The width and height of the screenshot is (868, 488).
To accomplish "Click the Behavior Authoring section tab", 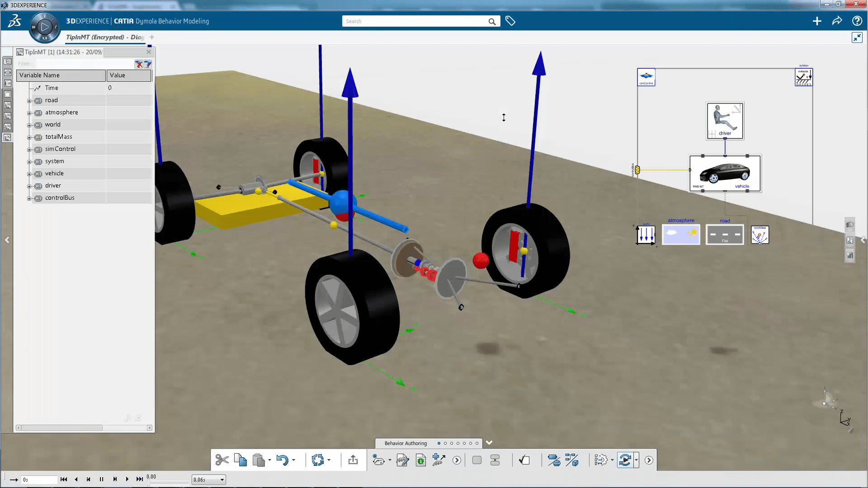I will [405, 443].
